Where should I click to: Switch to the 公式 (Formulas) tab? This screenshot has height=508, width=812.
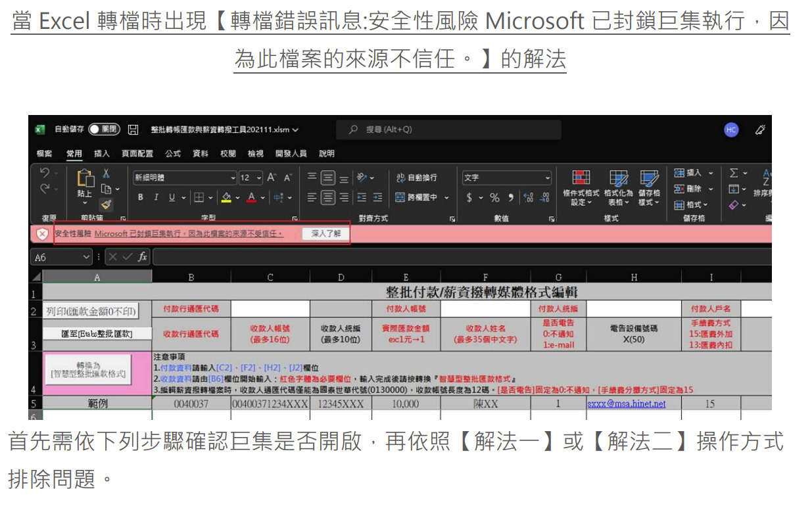[x=172, y=153]
